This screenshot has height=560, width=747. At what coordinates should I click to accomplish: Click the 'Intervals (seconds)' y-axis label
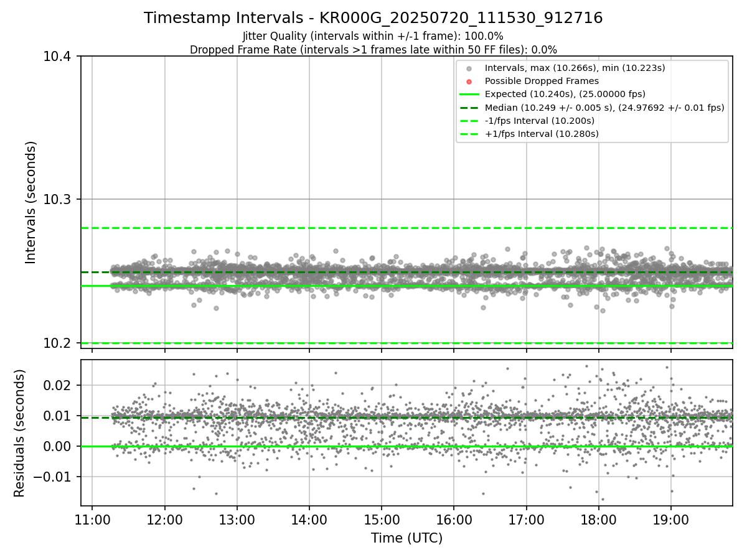click(x=31, y=202)
